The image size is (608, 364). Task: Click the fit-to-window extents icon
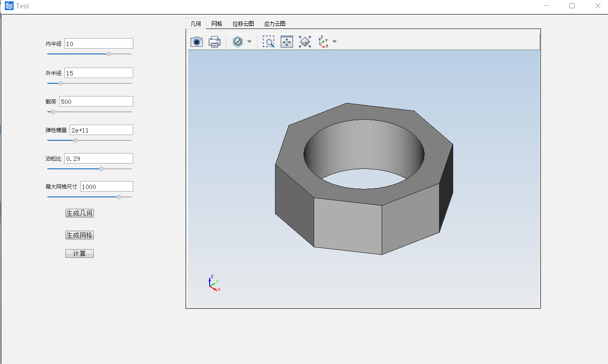coord(287,42)
